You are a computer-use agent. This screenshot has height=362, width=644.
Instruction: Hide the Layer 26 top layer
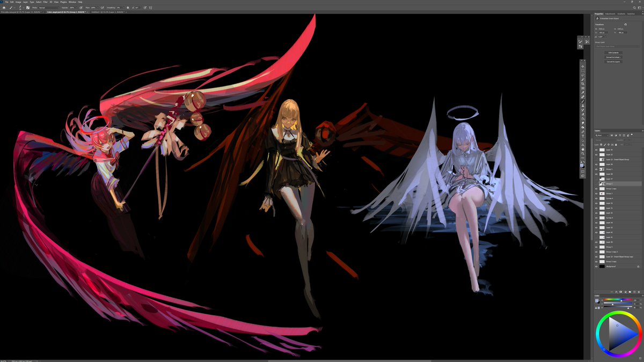coord(596,150)
